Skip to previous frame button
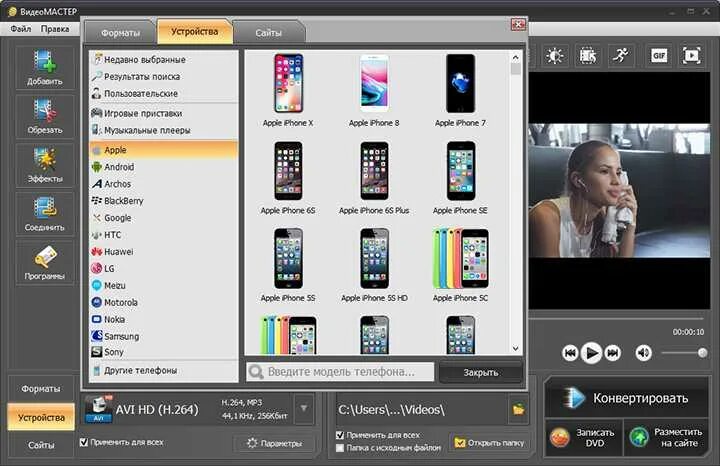The height and width of the screenshot is (466, 720). [570, 353]
